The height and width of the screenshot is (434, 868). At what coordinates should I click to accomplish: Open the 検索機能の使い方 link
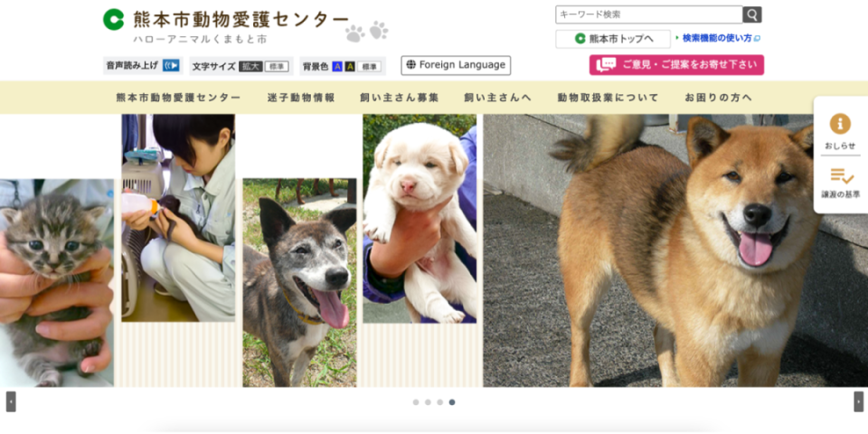[x=717, y=38]
